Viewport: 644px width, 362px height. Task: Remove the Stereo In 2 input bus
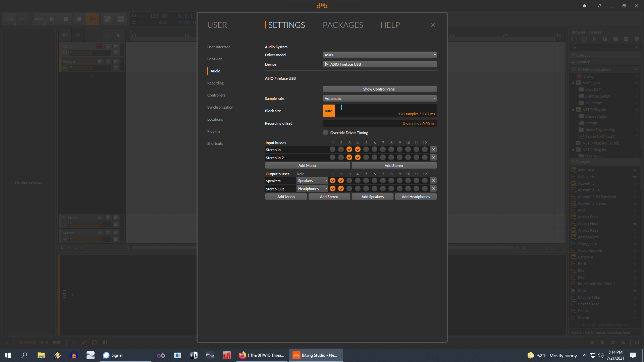tap(433, 158)
